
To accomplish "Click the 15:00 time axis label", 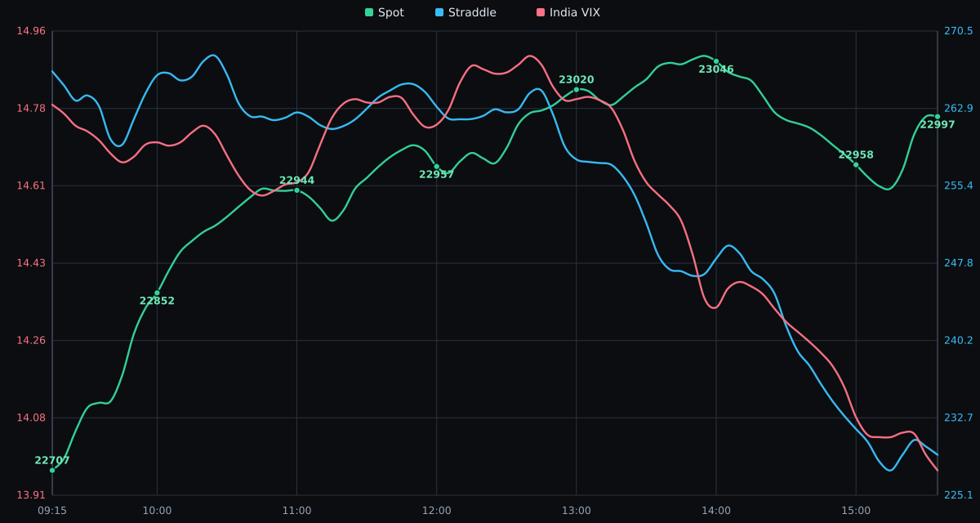I will pos(856,511).
